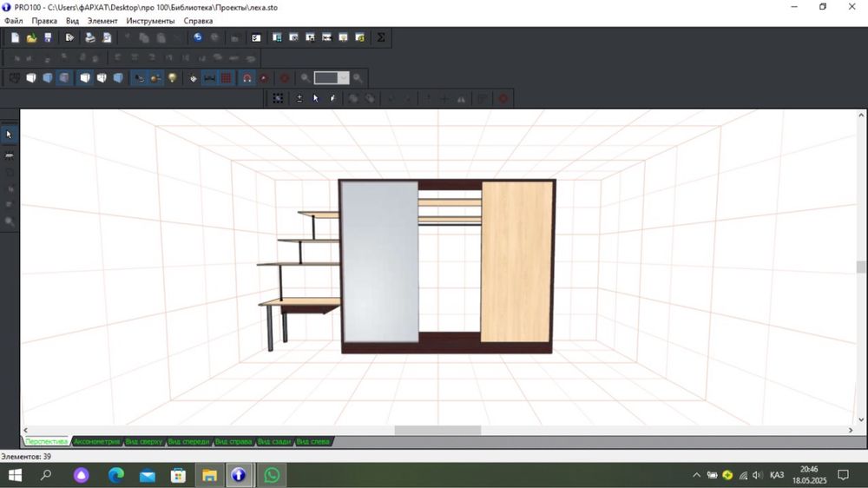Activate edit tool next to selection cursor

click(x=332, y=99)
